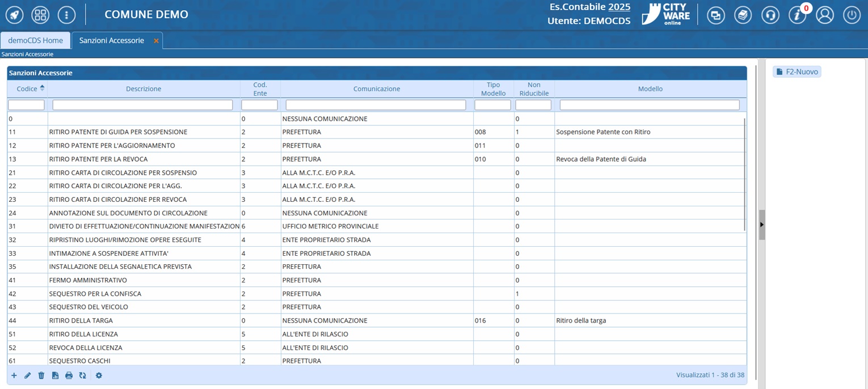Open the stacked books manual icon
The image size is (868, 389).
(x=743, y=15)
